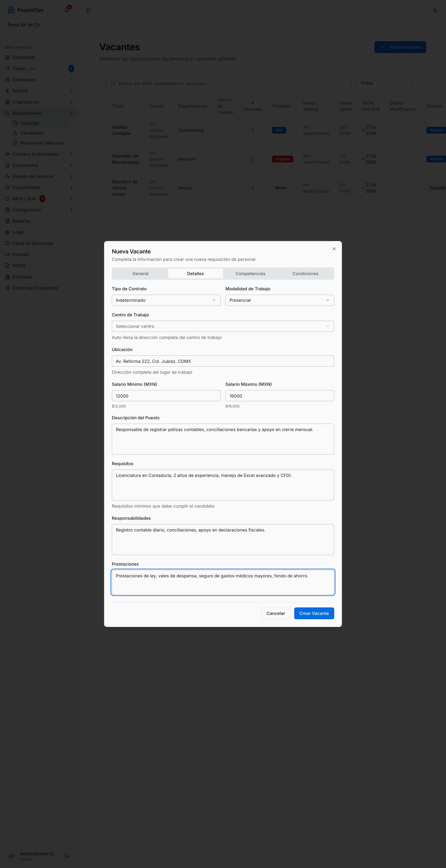
Task: Open the Tipo de Contrato dropdown
Action: (166, 300)
